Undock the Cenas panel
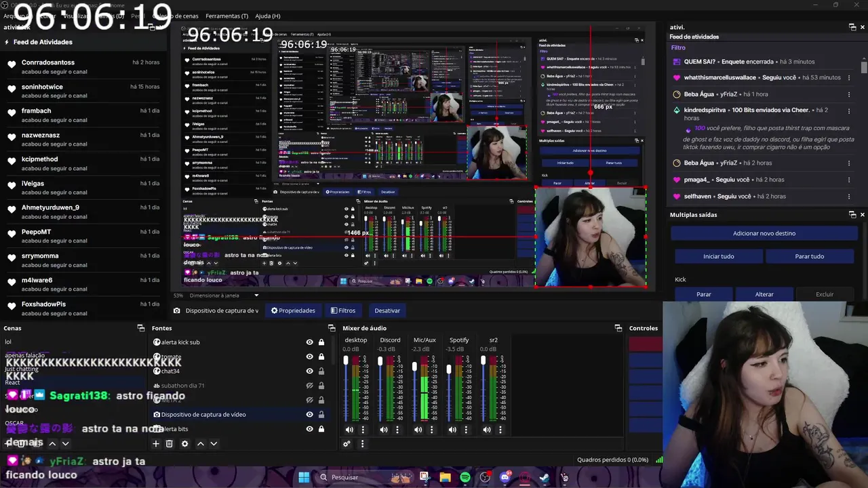 [140, 328]
